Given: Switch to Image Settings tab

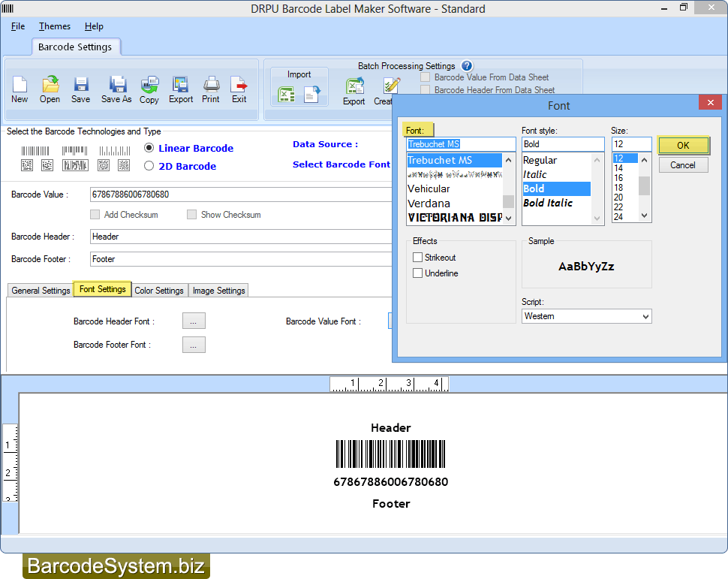Looking at the screenshot, I should (218, 291).
